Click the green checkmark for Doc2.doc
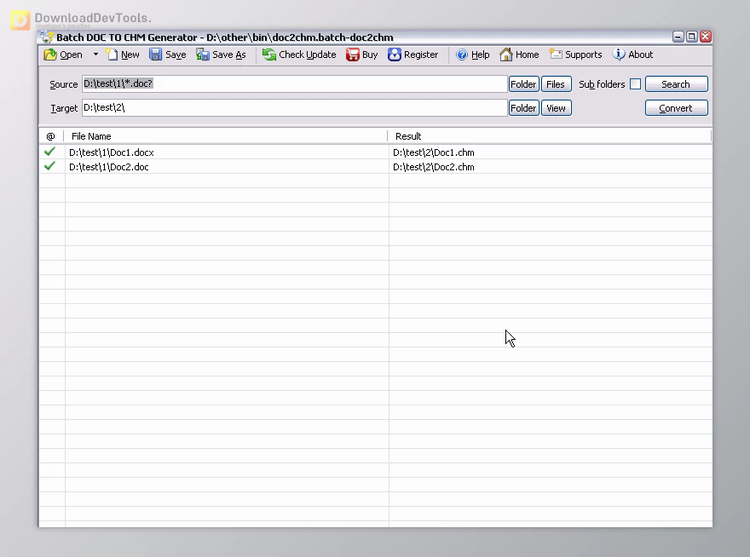The width and height of the screenshot is (750, 557). 50,166
